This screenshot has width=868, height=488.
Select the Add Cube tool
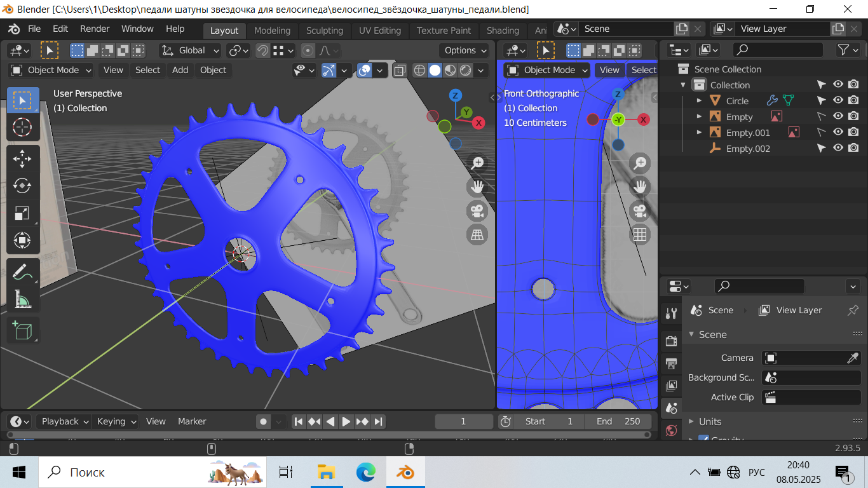pyautogui.click(x=22, y=330)
